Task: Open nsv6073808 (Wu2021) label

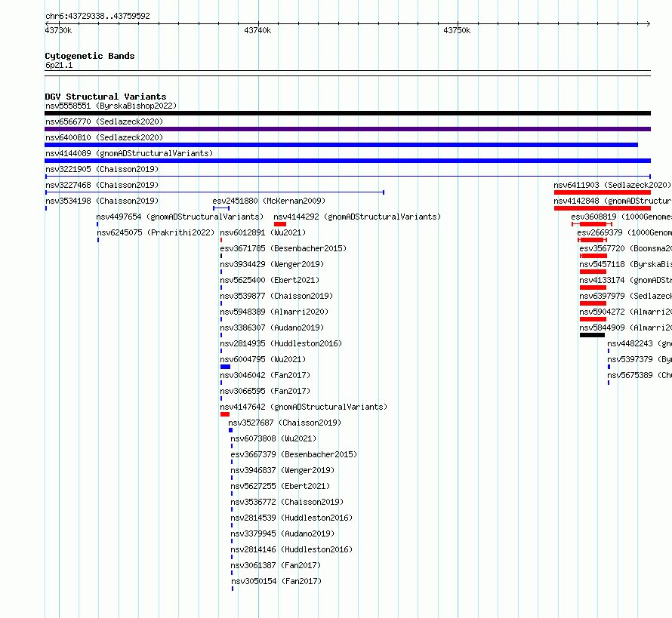Action: pyautogui.click(x=273, y=438)
